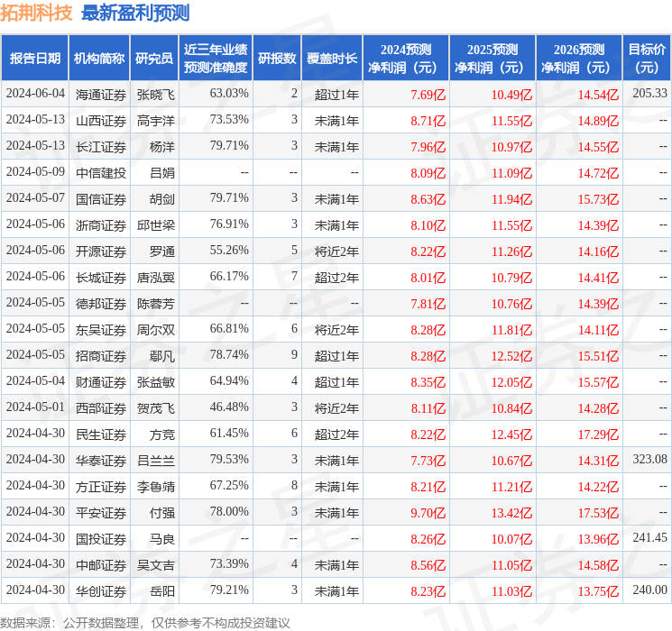Click analyst name 吕兰兰
The image size is (672, 631).
coord(155,461)
